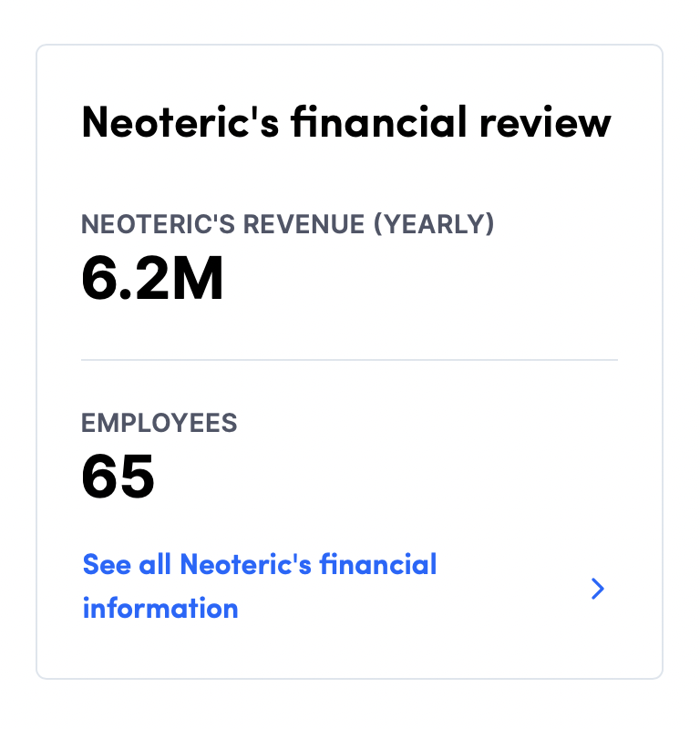Click the word financial in the blue link
The height and width of the screenshot is (729, 700).
[x=377, y=564]
